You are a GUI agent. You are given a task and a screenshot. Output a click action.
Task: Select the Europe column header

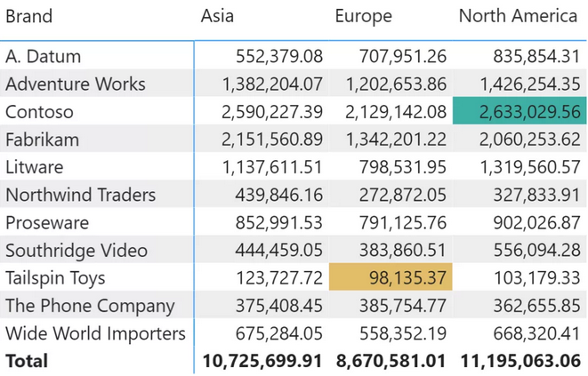click(x=363, y=16)
